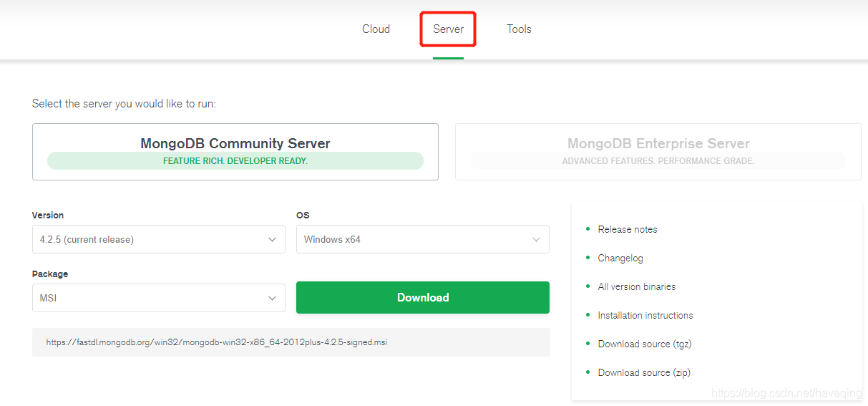This screenshot has width=868, height=406.
Task: Open the OS dropdown showing Windows x64
Action: click(423, 239)
